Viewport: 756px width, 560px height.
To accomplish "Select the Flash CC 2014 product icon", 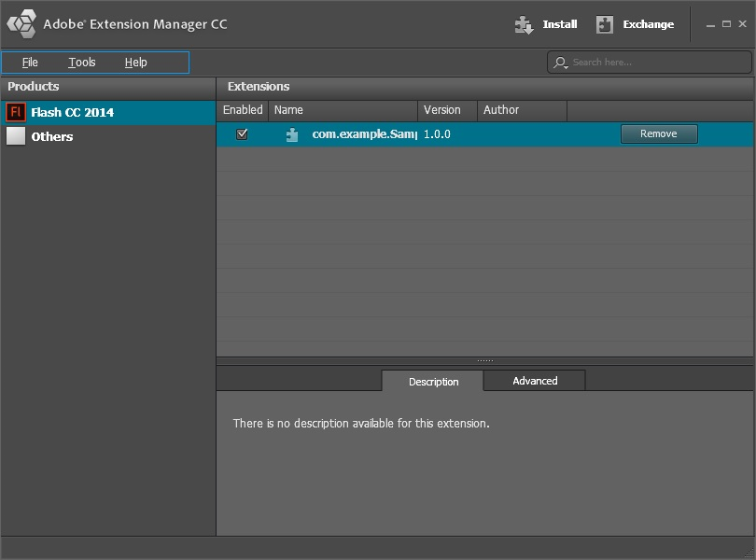I will (16, 112).
